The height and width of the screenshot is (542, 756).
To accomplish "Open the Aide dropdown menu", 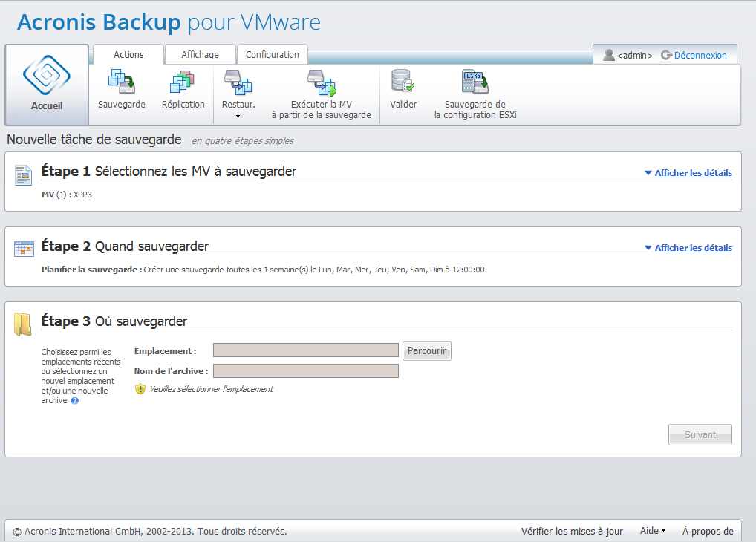I will click(x=652, y=530).
